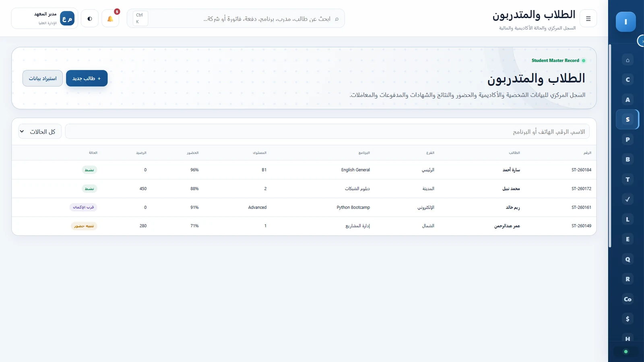Click the student filter field الاسم، الرقم

click(327, 132)
